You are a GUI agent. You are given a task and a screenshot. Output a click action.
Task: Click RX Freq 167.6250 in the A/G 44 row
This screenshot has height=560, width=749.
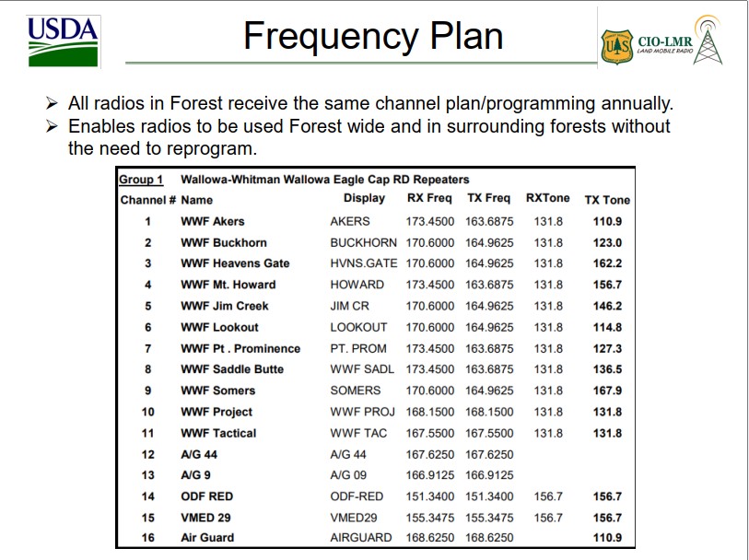tap(430, 454)
